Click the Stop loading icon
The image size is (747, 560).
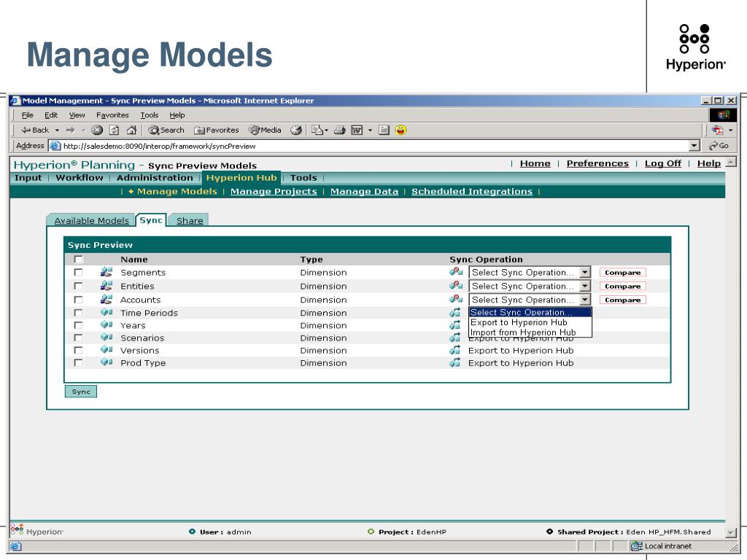click(x=97, y=130)
